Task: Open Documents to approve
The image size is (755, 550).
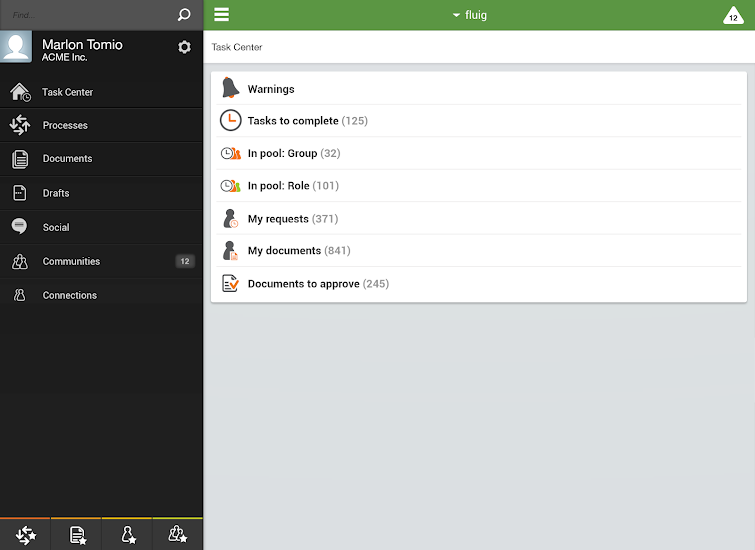Action: point(317,284)
